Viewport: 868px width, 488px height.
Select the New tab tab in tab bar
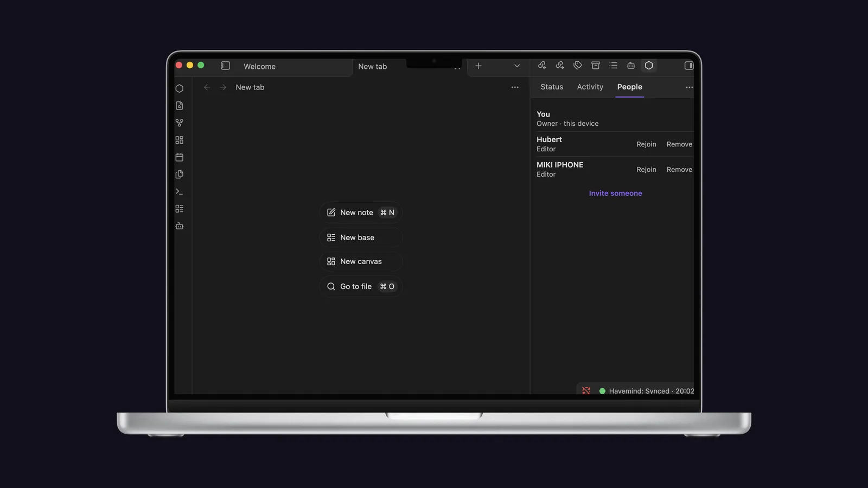click(x=373, y=67)
